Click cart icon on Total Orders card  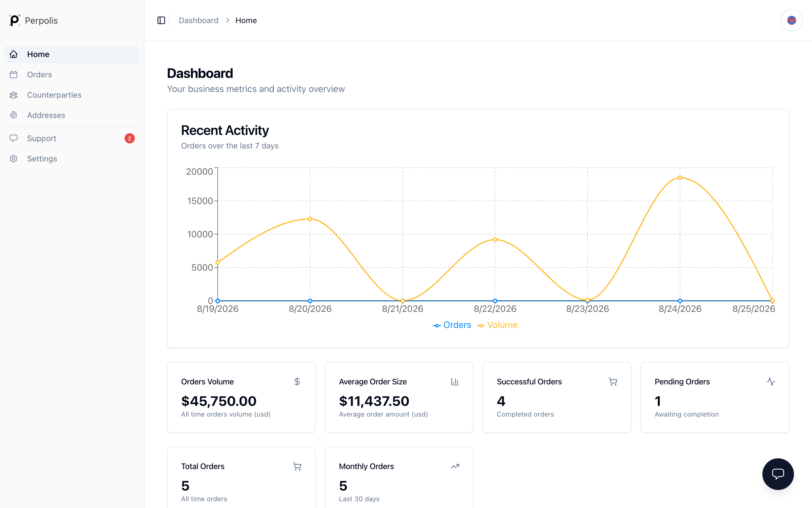click(x=297, y=466)
